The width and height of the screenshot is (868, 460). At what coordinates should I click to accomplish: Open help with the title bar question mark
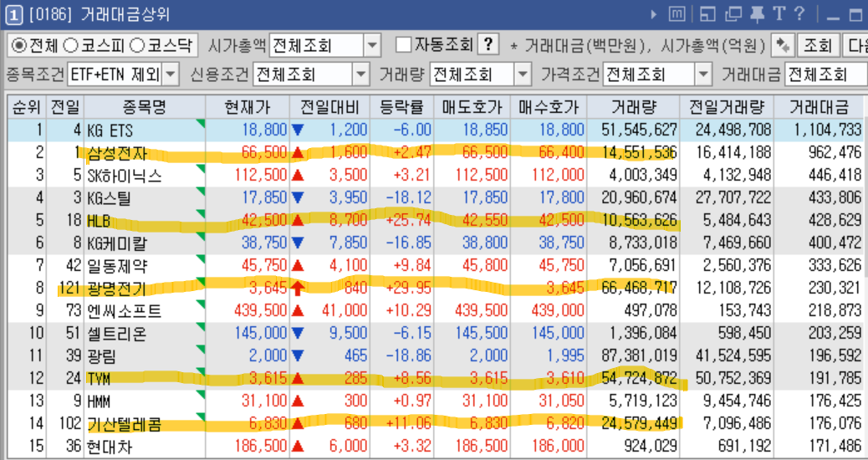pyautogui.click(x=799, y=14)
